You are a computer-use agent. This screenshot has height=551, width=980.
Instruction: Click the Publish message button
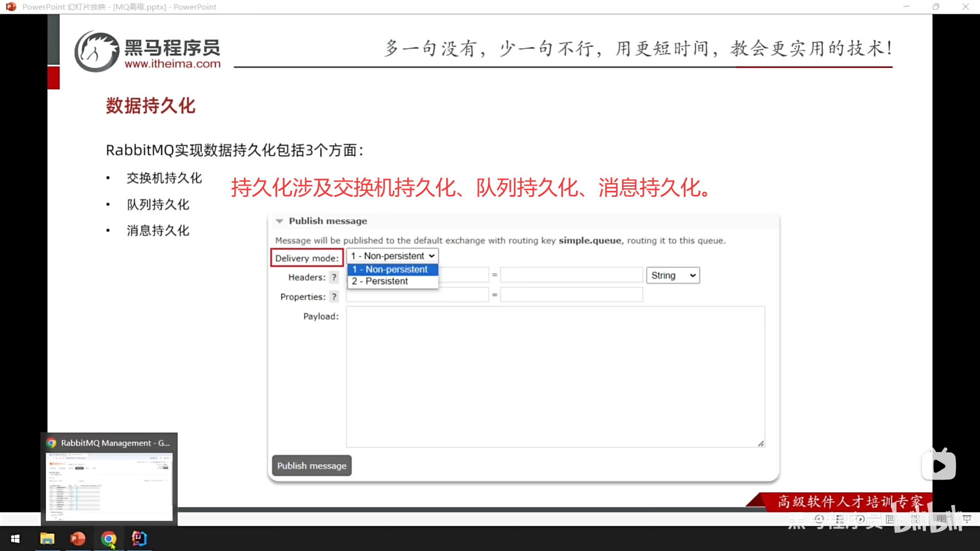click(311, 465)
